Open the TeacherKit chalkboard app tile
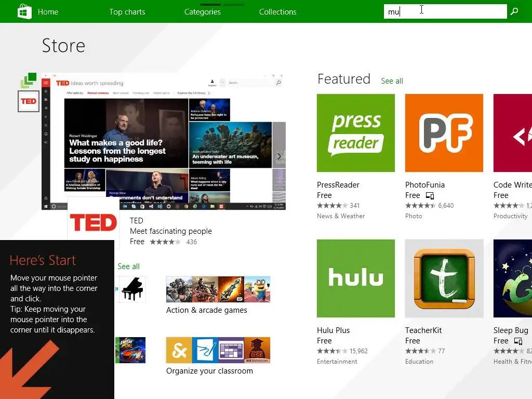532x399 pixels. pos(444,278)
